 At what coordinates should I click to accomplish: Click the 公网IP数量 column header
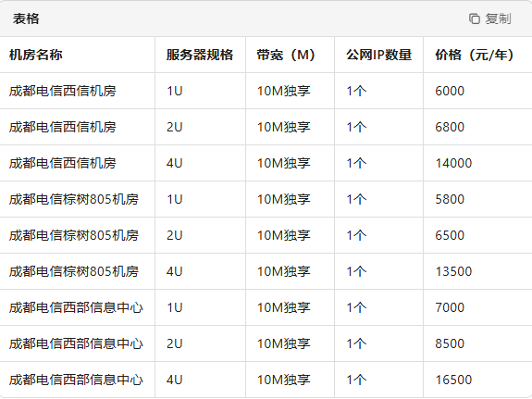(x=379, y=55)
